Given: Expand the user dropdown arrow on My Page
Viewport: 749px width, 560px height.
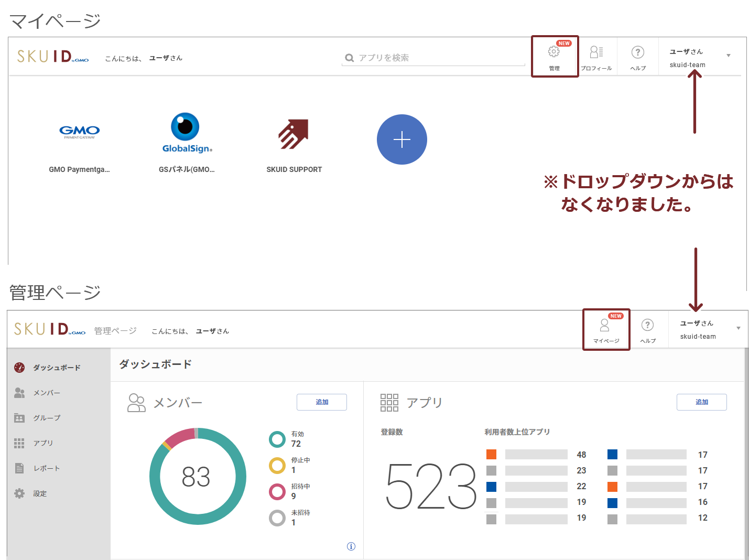Looking at the screenshot, I should coord(728,56).
